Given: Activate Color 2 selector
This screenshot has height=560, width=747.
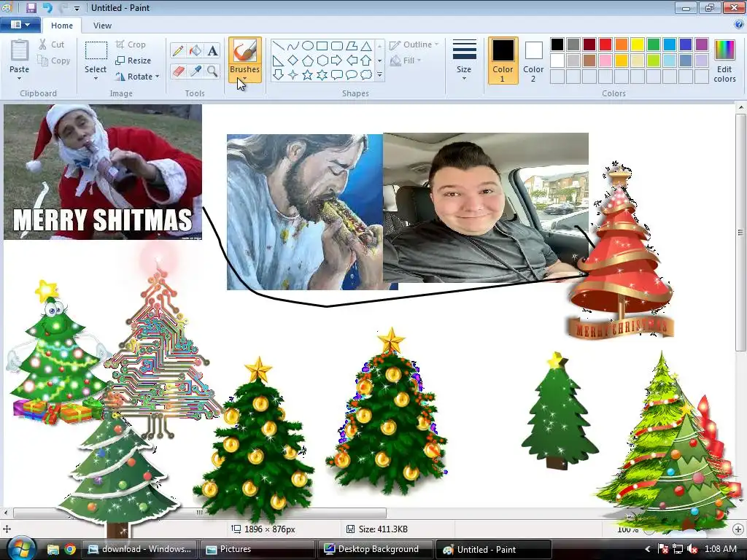Looking at the screenshot, I should [x=533, y=61].
